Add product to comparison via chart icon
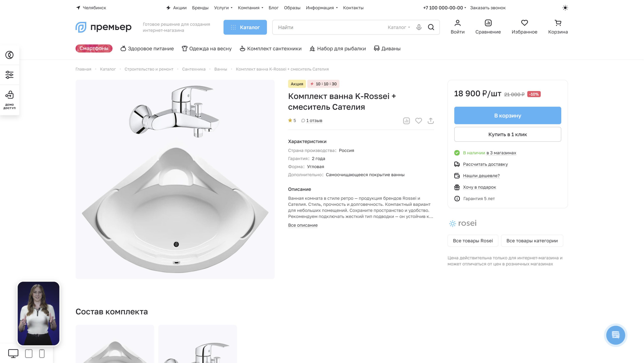Viewport: 644px width, 363px height. tap(406, 121)
